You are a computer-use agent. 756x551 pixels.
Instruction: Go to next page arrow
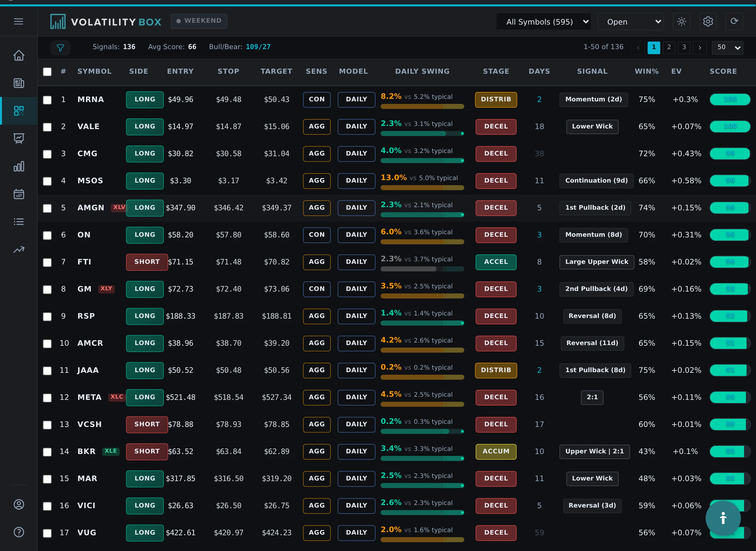point(700,48)
